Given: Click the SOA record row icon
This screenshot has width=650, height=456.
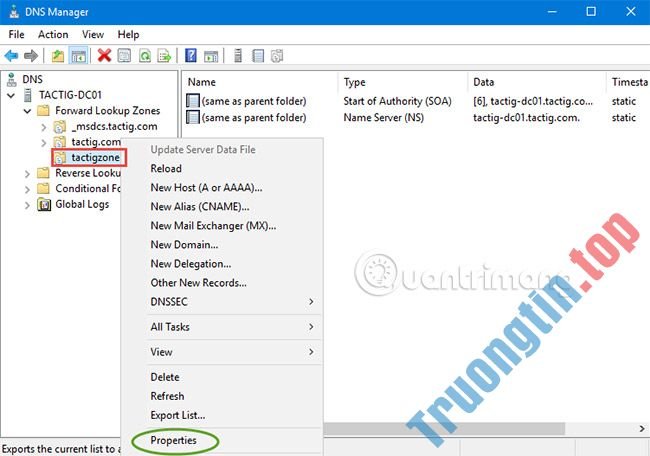Looking at the screenshot, I should click(x=193, y=101).
